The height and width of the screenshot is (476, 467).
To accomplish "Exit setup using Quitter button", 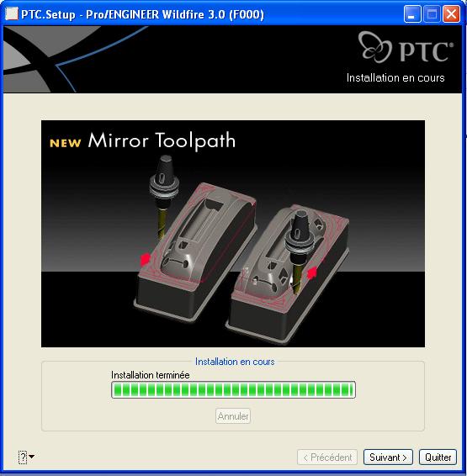I will pos(438,457).
